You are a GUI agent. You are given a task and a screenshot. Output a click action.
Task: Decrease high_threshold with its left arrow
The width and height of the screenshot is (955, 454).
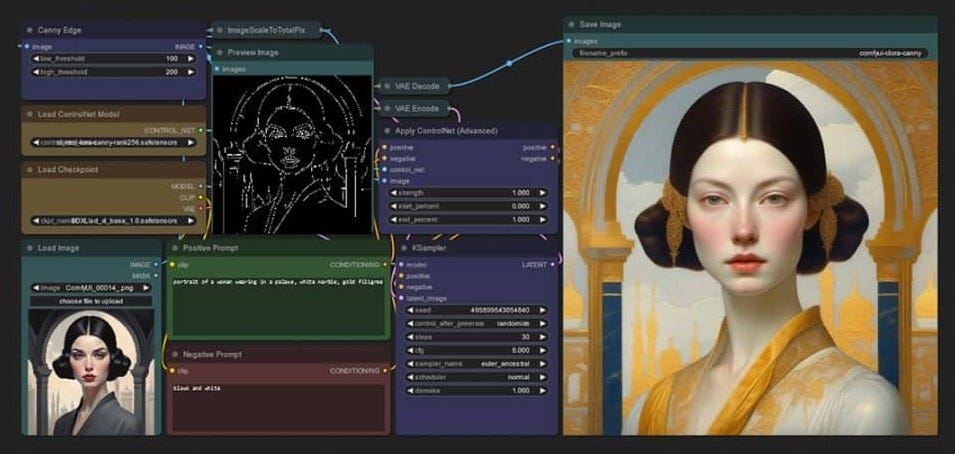[37, 72]
